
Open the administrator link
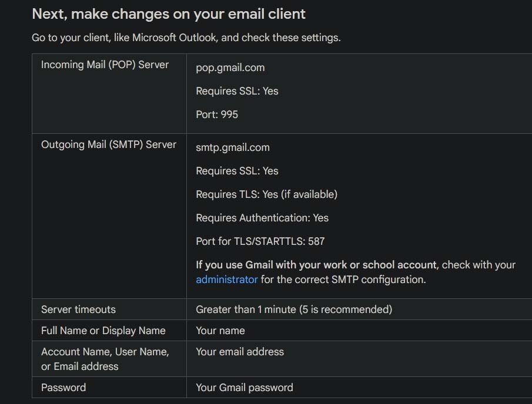(226, 280)
